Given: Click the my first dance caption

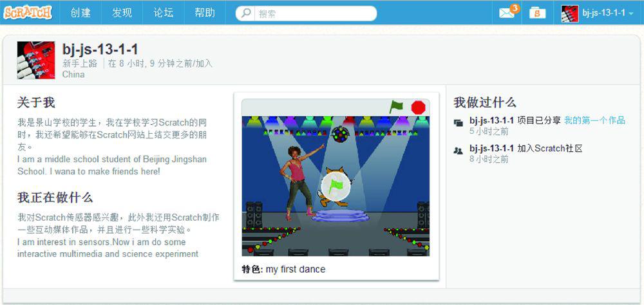Looking at the screenshot, I should coord(296,269).
